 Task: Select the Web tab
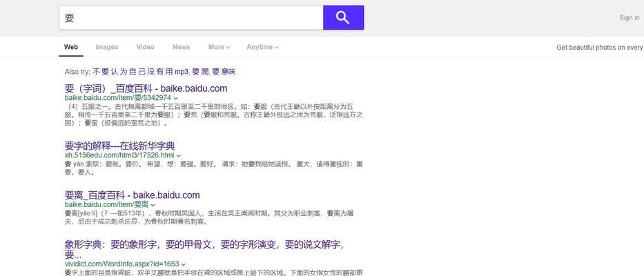[x=71, y=47]
